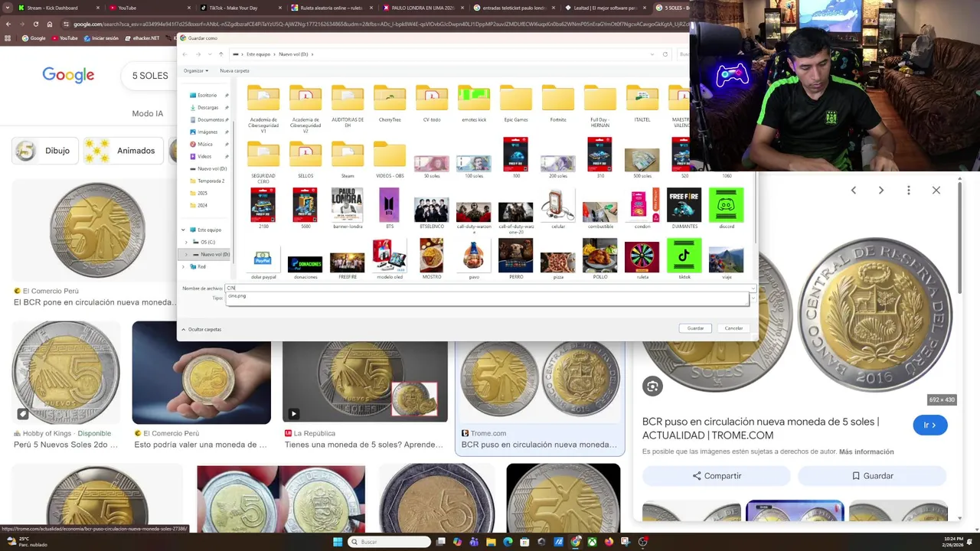This screenshot has width=980, height=551.
Task: Open the Organizar dropdown menu
Action: pos(196,70)
